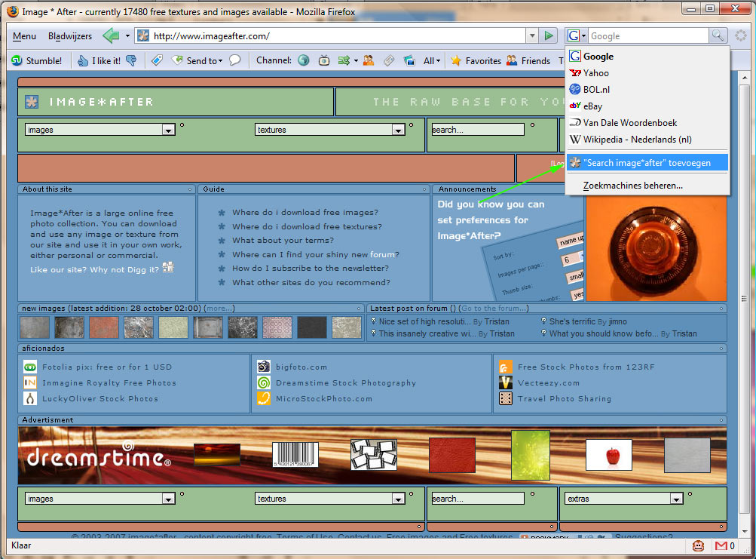Open StumbleUpon Favorites star

click(476, 61)
